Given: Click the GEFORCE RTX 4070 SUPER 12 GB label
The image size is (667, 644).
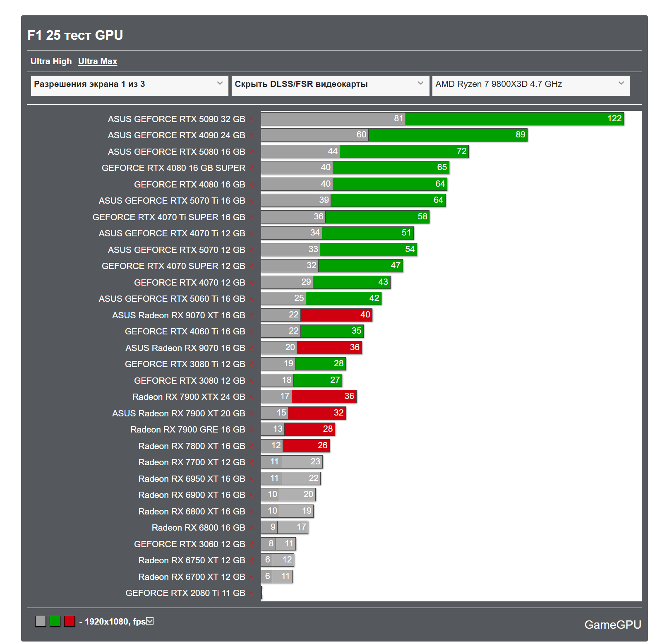Looking at the screenshot, I should [x=173, y=266].
